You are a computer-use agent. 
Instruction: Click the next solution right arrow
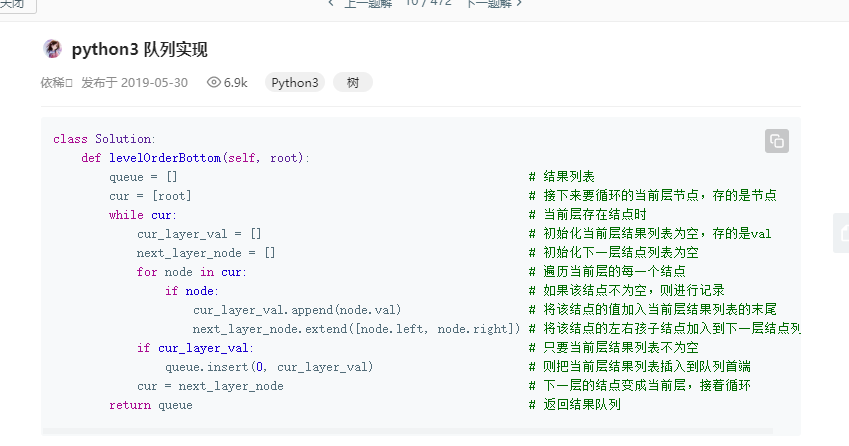tap(520, 3)
